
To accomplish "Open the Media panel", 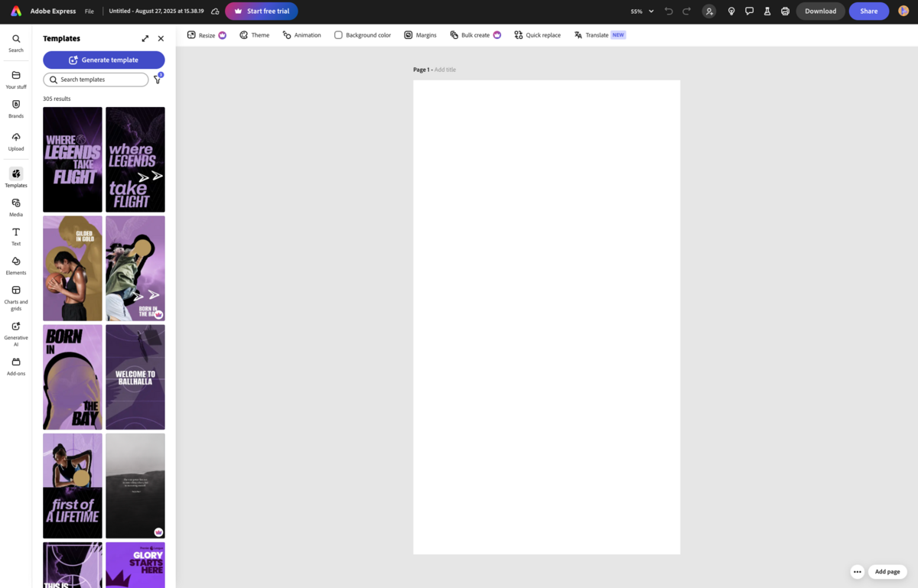I will [15, 207].
